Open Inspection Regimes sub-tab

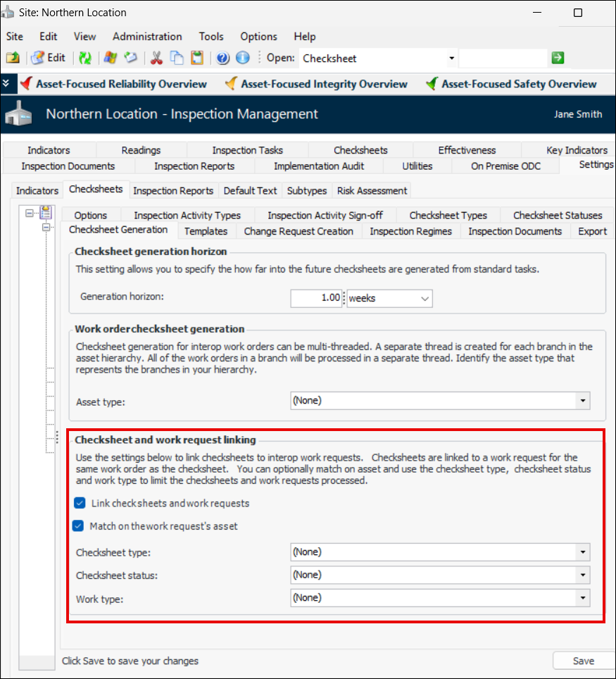[410, 231]
